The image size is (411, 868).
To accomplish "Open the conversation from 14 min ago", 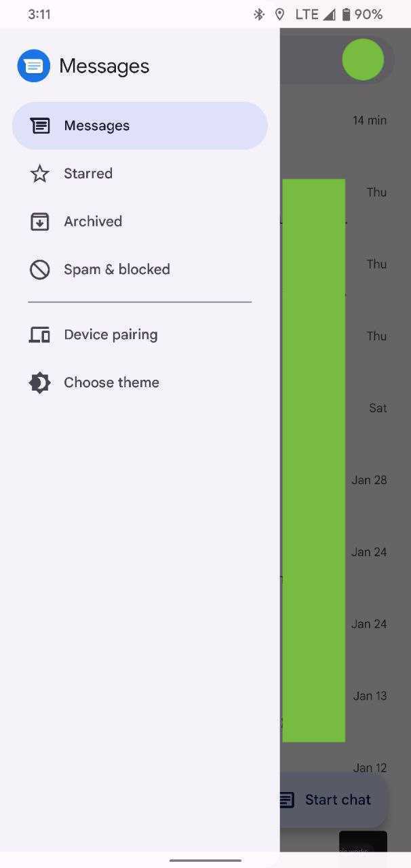I will [369, 121].
